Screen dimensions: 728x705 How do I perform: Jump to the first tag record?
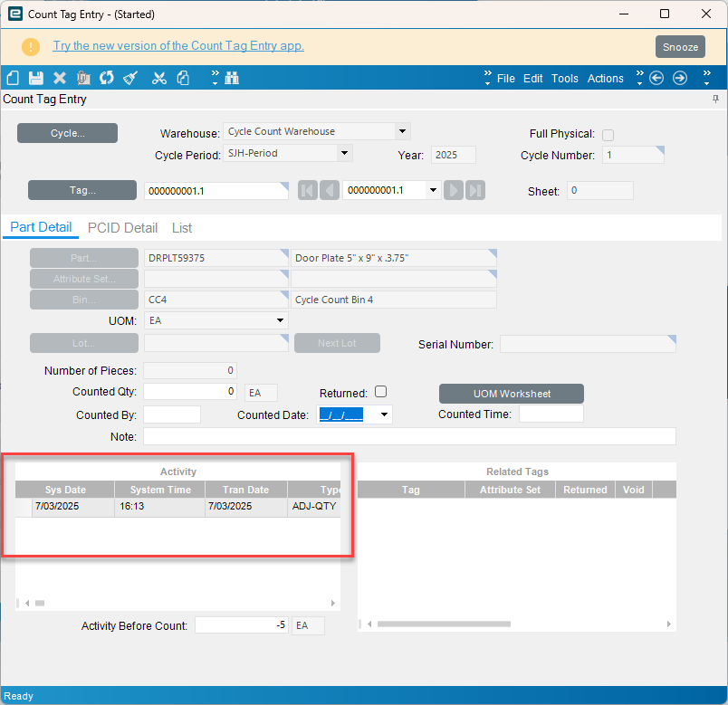[307, 190]
